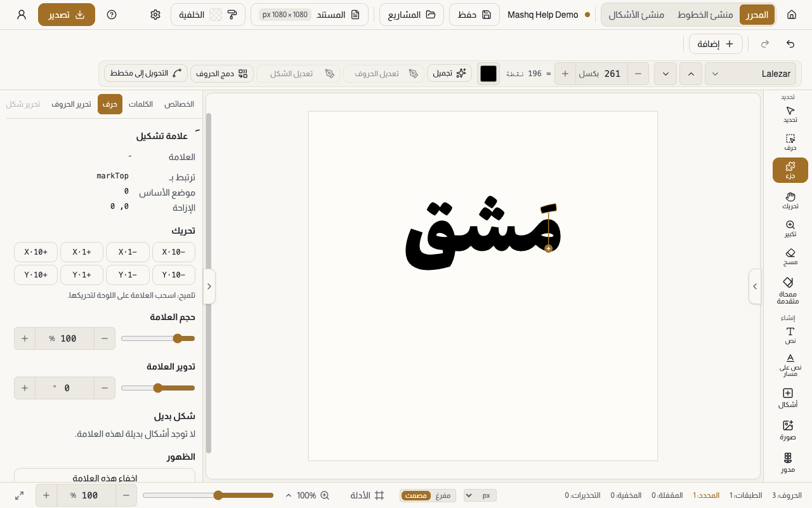The image size is (812, 508).
Task: Select the نص text tool
Action: coord(790,335)
